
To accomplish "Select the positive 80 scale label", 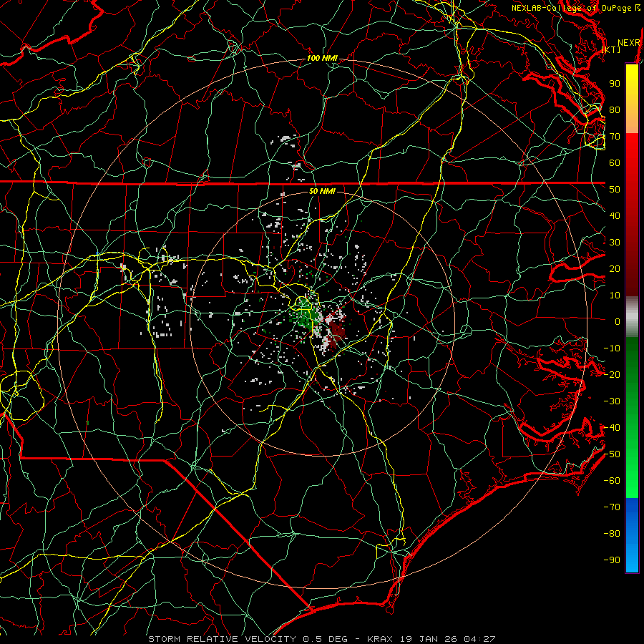I will [615, 110].
